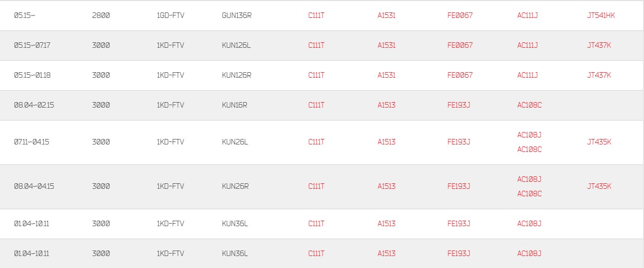Open FE193J link in KUN16R row
644x268 pixels.
click(459, 105)
